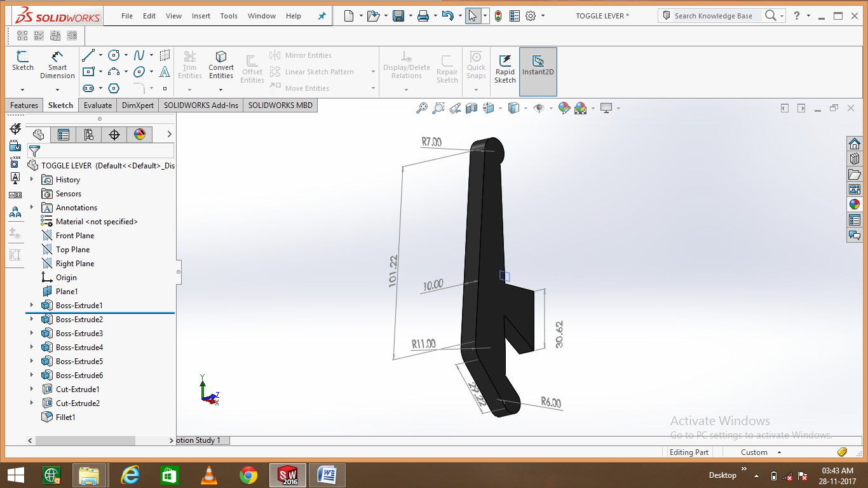
Task: Open the Edit Appearance tool
Action: coord(564,108)
